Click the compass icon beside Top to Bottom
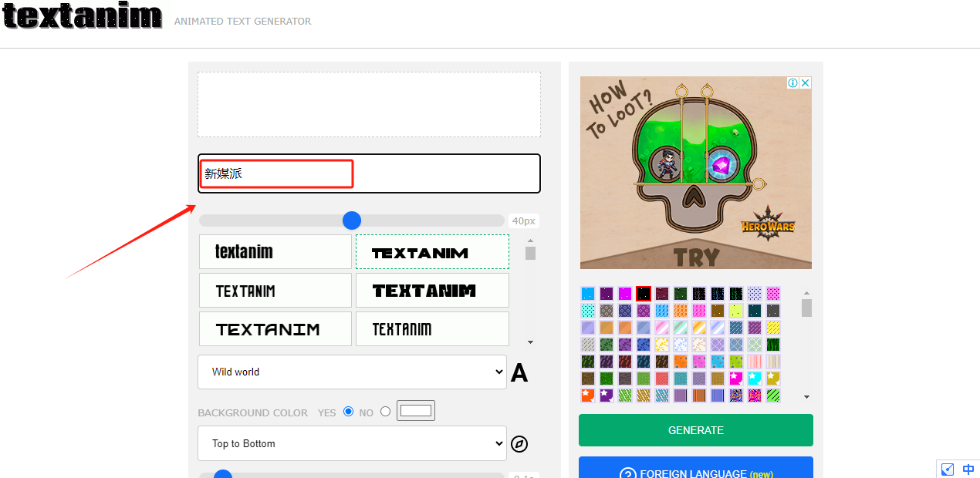Screen dimensions: 980x478 pos(519,444)
